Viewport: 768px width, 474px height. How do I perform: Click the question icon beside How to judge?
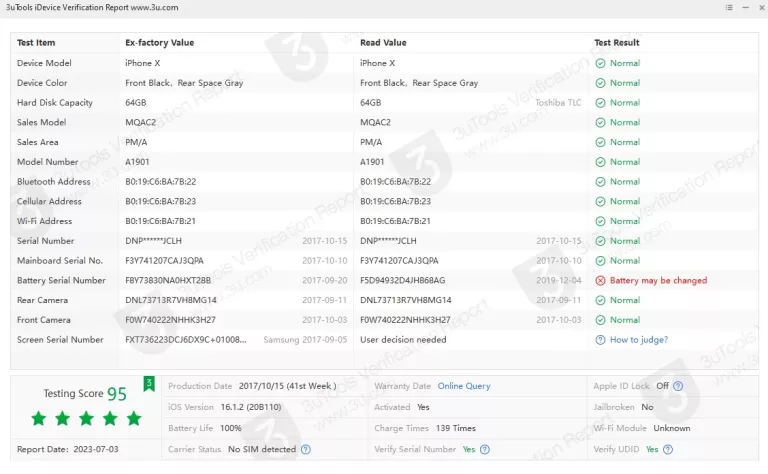click(600, 339)
